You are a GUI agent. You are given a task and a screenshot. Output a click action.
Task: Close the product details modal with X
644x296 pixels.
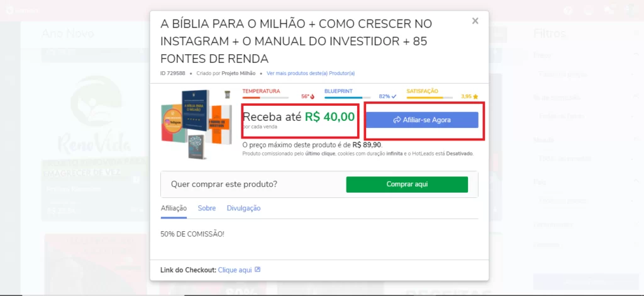[475, 21]
